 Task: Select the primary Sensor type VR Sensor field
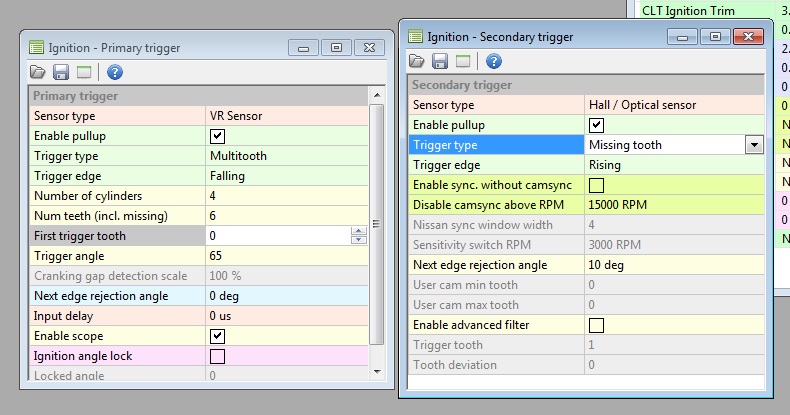click(x=285, y=116)
